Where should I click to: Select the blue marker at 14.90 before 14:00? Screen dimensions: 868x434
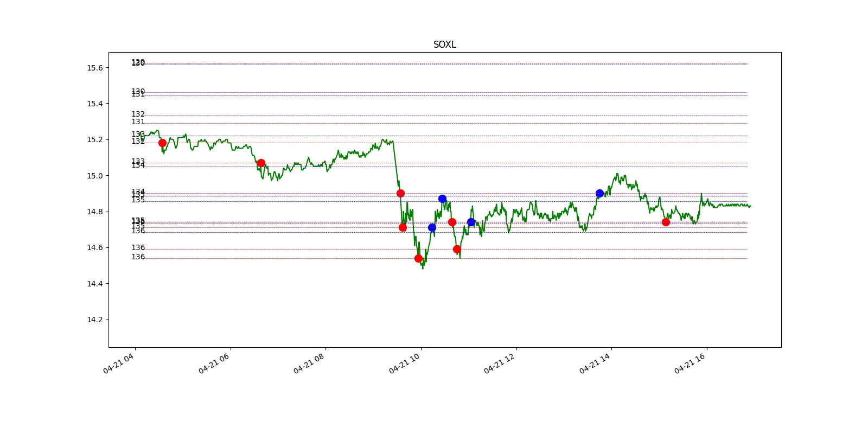(x=599, y=193)
